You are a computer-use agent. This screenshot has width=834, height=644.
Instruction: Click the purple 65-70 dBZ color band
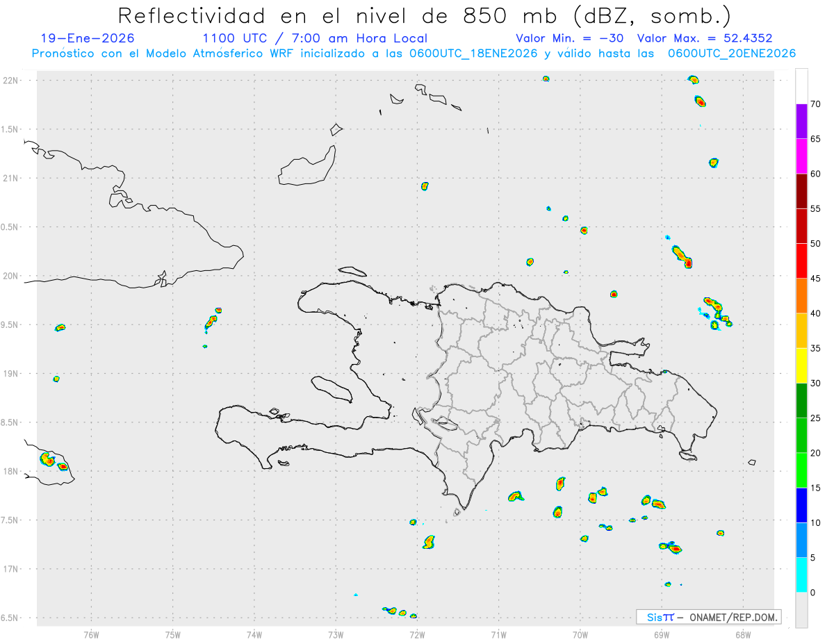[802, 121]
